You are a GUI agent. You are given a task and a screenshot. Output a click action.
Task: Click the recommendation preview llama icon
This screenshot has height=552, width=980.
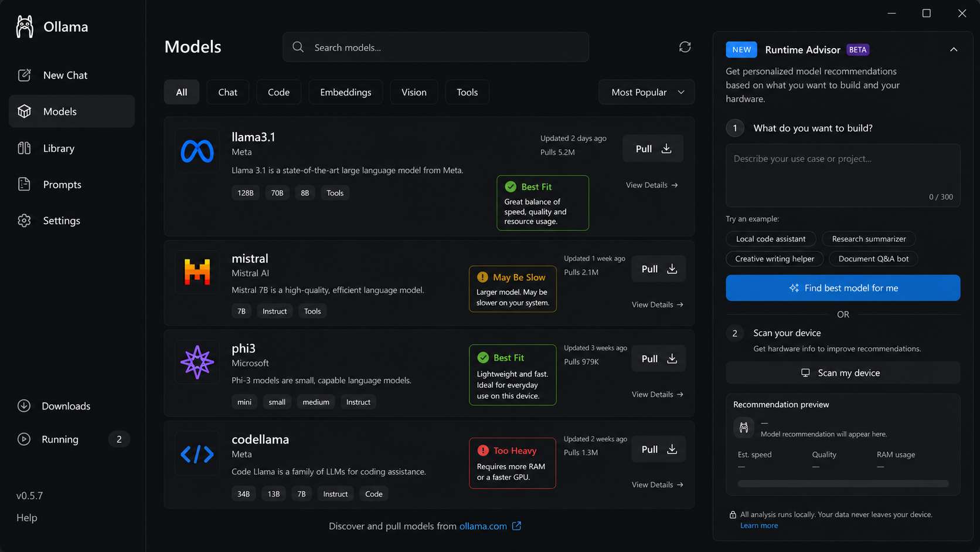coord(744,428)
